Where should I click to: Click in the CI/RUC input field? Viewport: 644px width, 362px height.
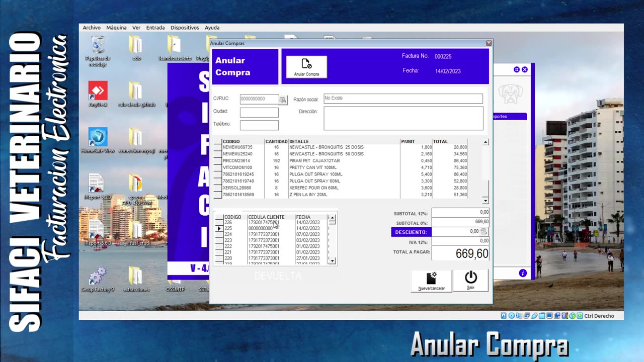click(x=259, y=99)
